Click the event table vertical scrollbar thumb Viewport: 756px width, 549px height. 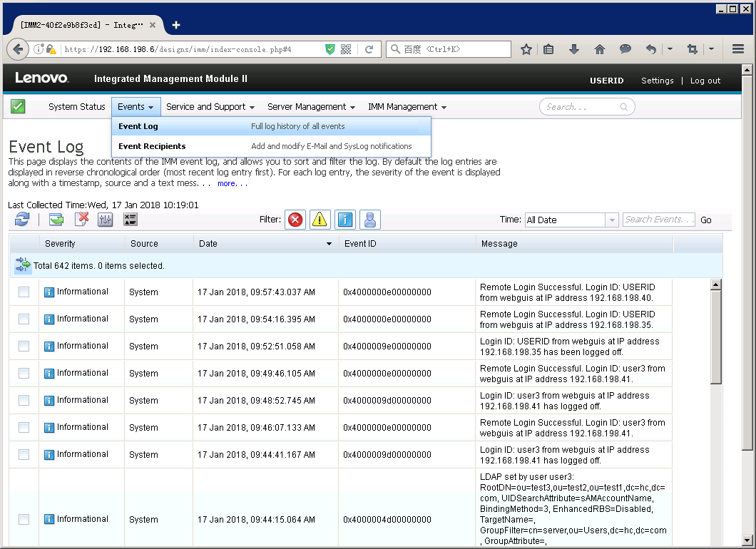716,335
